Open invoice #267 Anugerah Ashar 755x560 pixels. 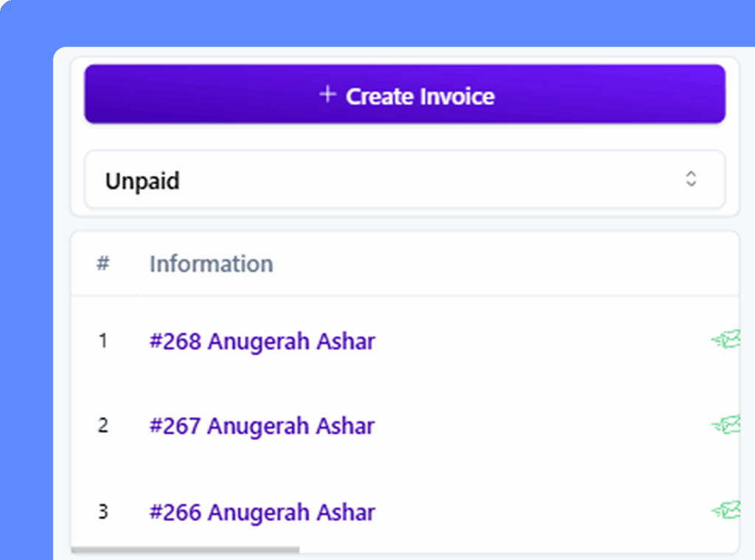[x=262, y=426]
